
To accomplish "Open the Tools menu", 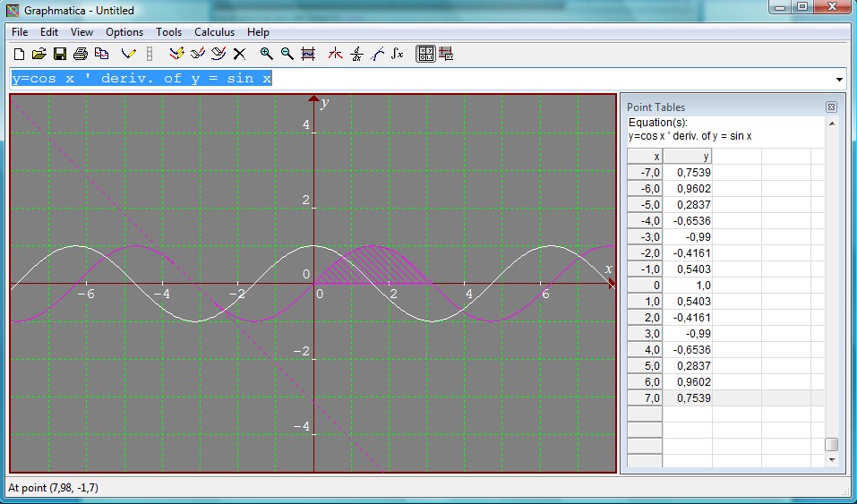I will coord(168,32).
